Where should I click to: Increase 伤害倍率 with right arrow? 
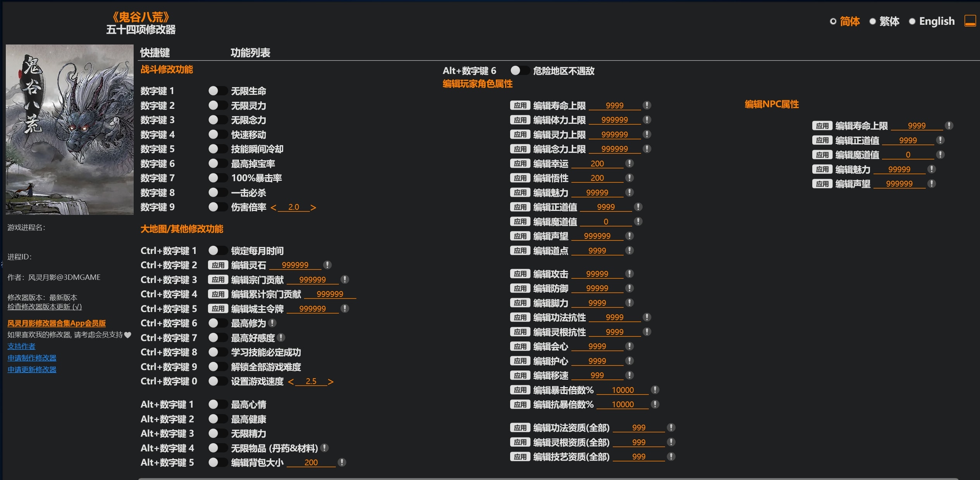coord(313,207)
